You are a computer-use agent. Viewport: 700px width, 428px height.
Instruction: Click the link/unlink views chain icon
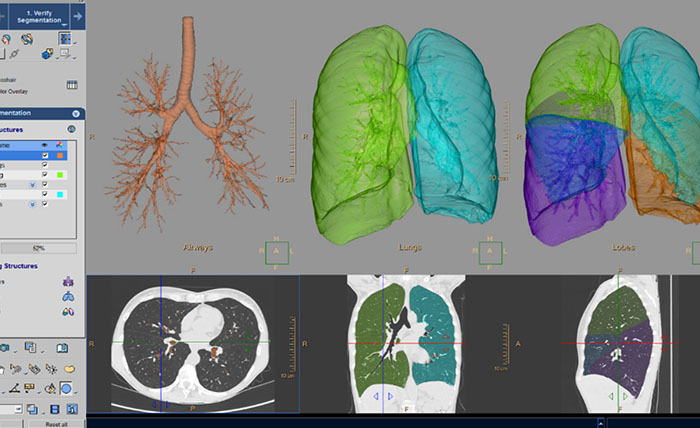(x=15, y=54)
